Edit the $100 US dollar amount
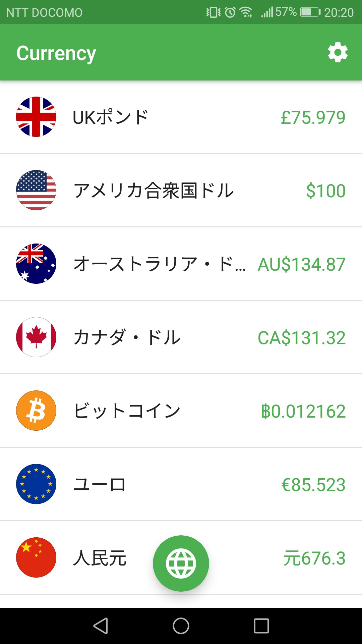 click(x=325, y=191)
